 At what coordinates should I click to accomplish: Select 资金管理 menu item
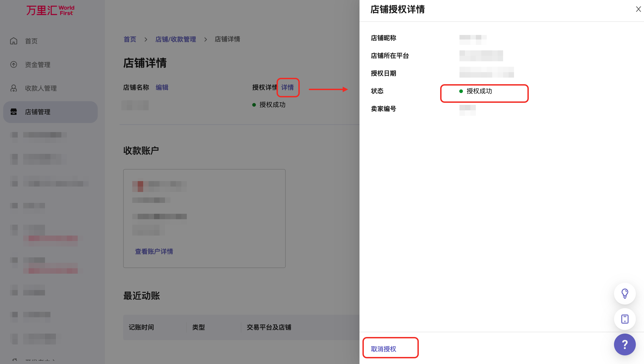click(37, 64)
